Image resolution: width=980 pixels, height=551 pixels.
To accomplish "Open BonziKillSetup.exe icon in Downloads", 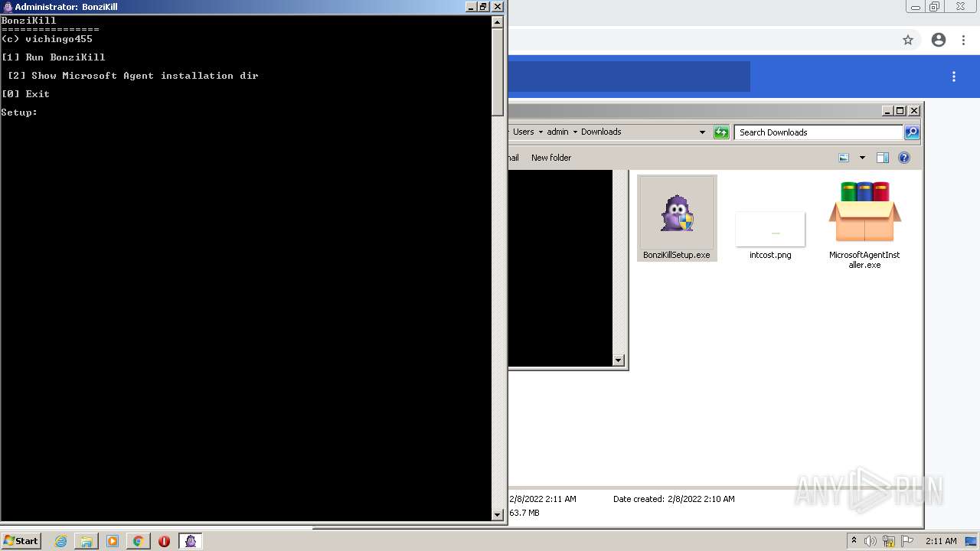I will click(678, 213).
